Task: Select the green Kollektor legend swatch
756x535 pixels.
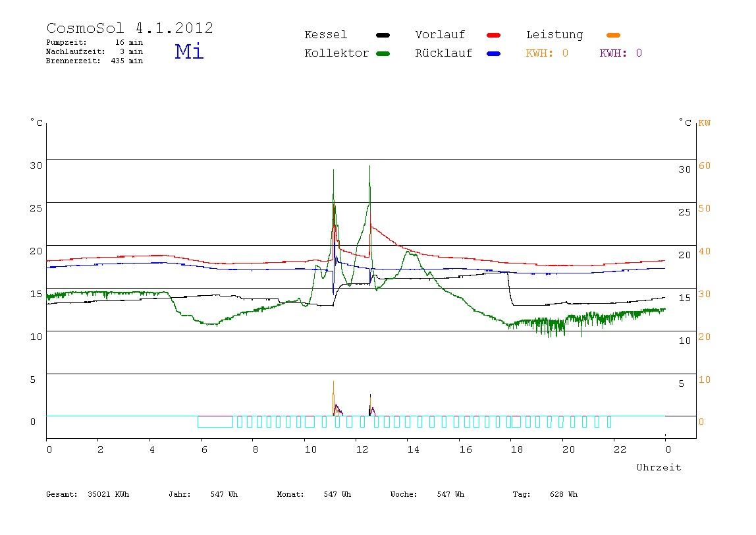Action: pyautogui.click(x=383, y=53)
